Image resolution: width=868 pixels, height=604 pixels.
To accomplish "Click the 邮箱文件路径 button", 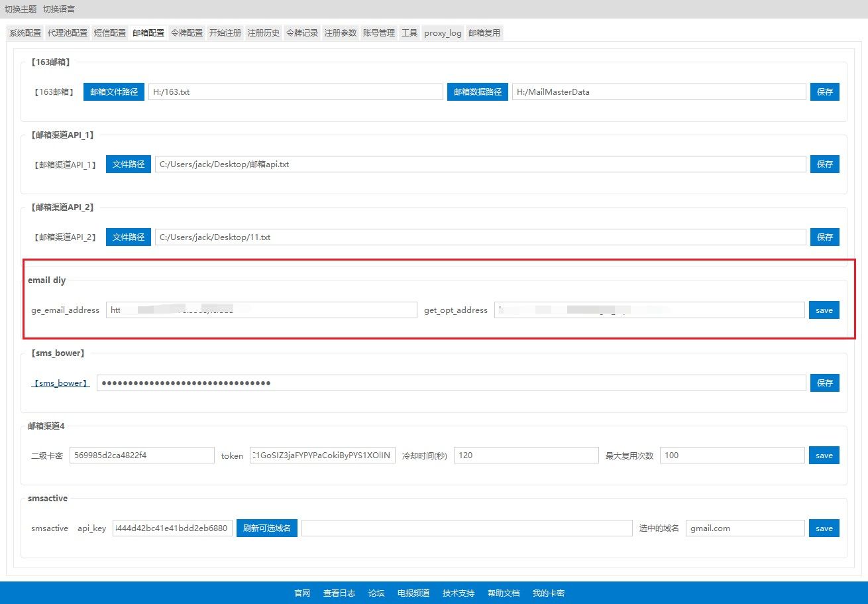I will [114, 92].
